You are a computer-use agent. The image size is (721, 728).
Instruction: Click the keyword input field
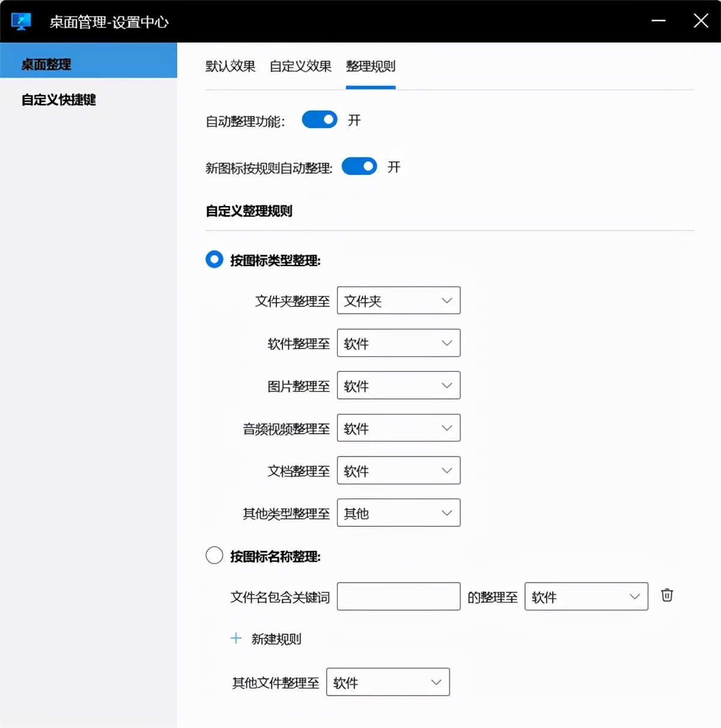pyautogui.click(x=398, y=596)
